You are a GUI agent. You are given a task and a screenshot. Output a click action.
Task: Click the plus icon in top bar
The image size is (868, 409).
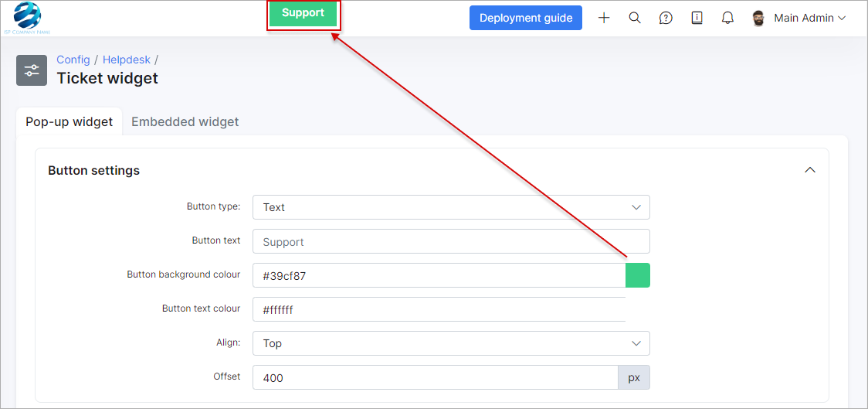pos(604,18)
